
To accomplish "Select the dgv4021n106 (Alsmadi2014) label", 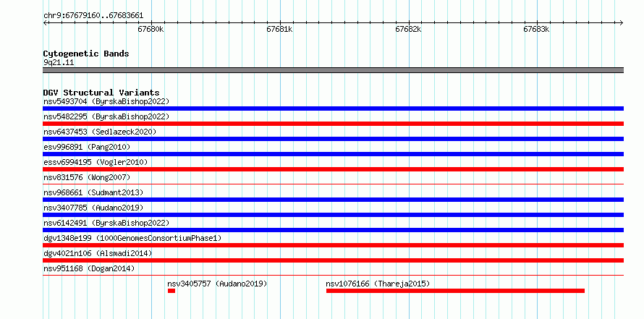I will click(x=98, y=253).
